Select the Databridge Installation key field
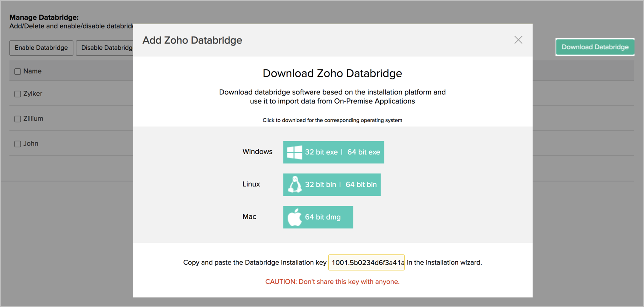 click(366, 262)
